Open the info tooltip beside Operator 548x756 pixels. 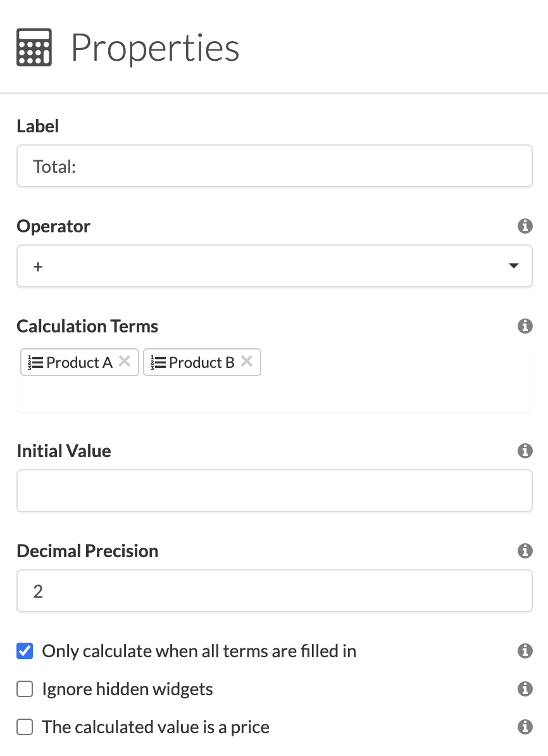coord(525,226)
